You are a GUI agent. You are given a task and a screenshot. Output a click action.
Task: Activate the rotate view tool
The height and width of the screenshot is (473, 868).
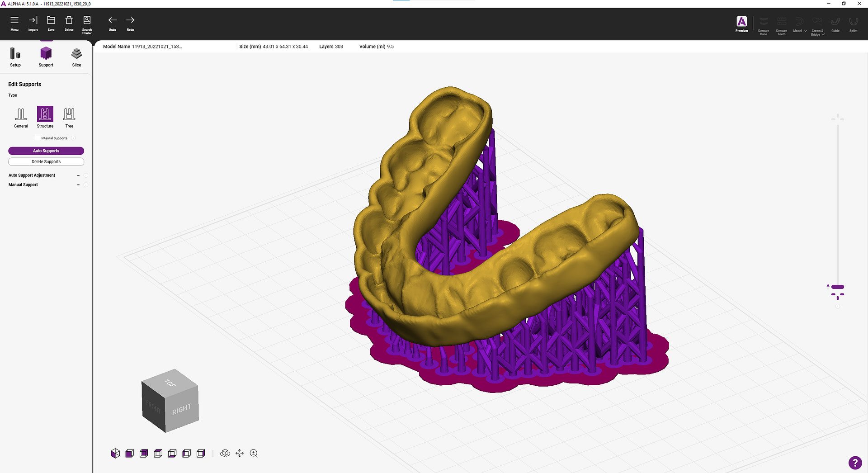pos(225,453)
